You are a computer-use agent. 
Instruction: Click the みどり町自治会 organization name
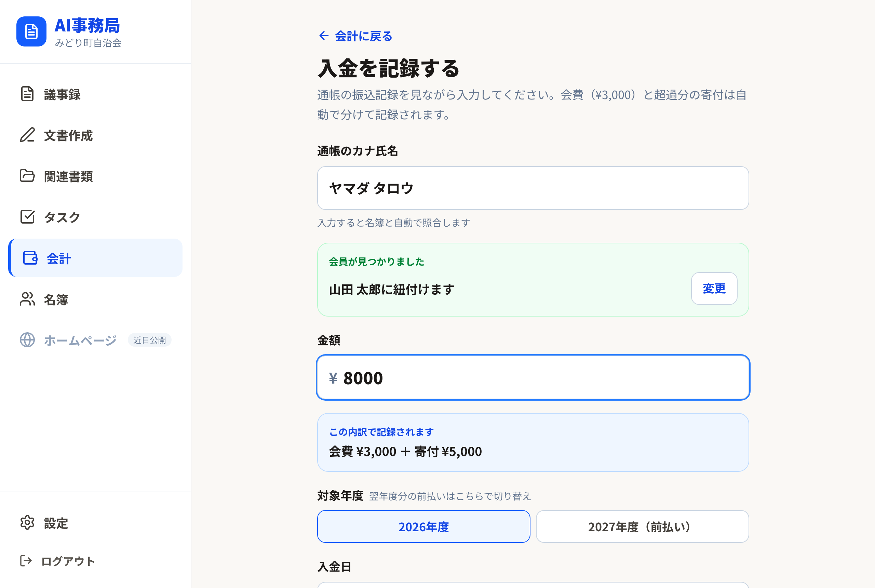(x=88, y=43)
